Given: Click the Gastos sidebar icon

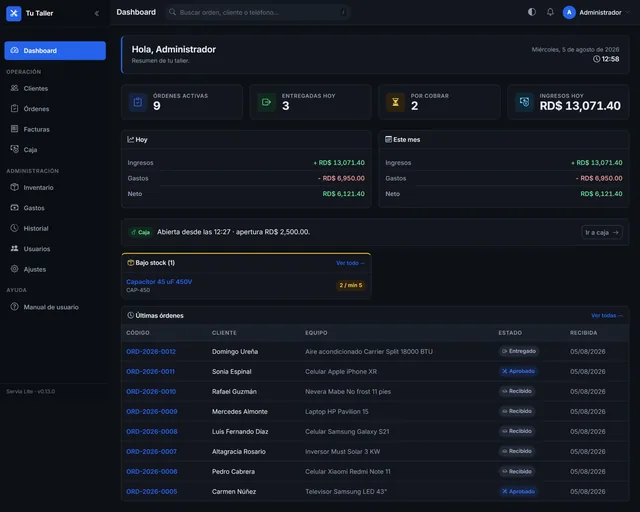Looking at the screenshot, I should [x=14, y=207].
